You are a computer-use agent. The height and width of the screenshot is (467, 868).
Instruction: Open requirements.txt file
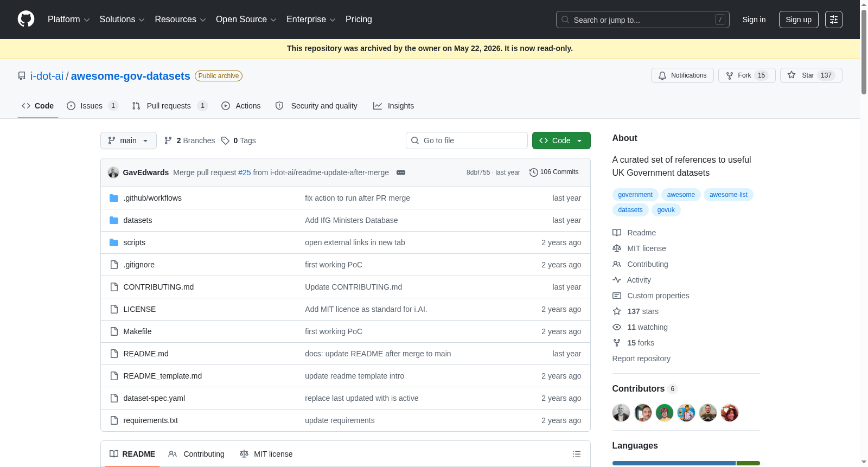click(151, 420)
